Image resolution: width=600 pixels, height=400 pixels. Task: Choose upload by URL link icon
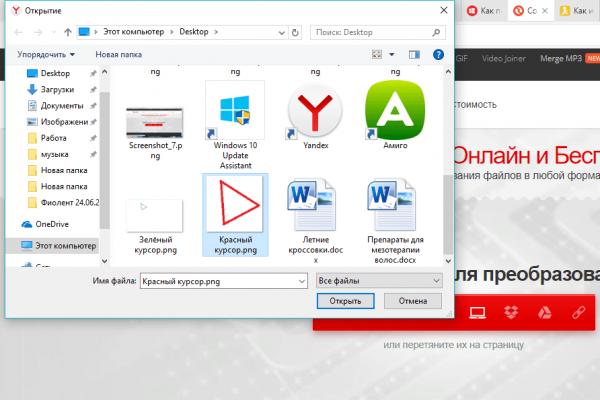tap(579, 313)
